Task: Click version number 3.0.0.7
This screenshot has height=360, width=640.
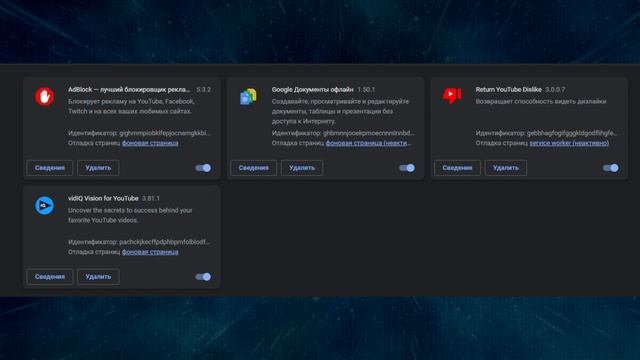Action: click(556, 89)
